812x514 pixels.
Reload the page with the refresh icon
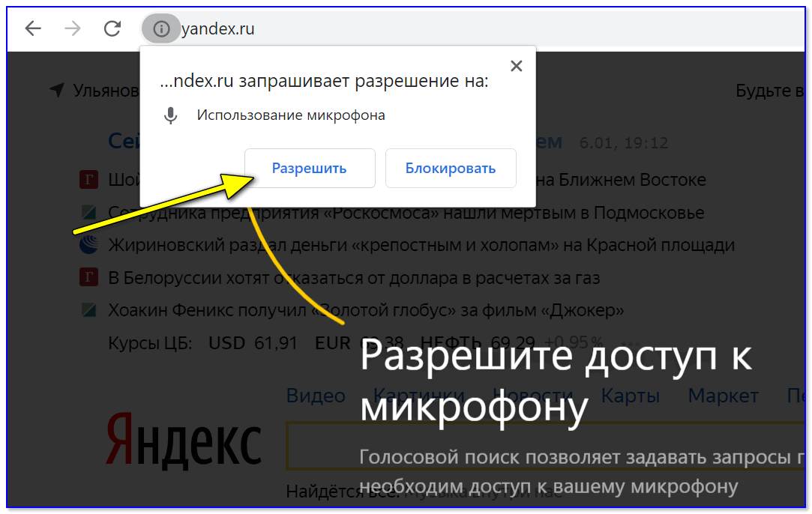coord(112,29)
